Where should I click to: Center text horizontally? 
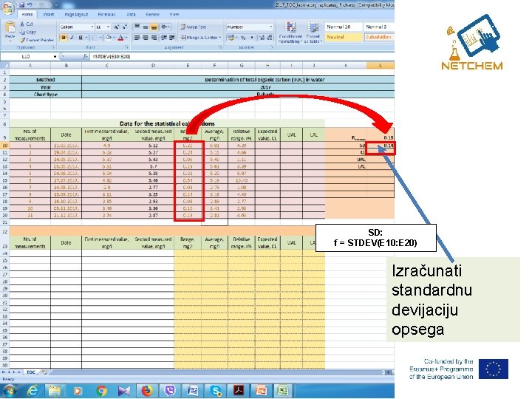(x=146, y=38)
